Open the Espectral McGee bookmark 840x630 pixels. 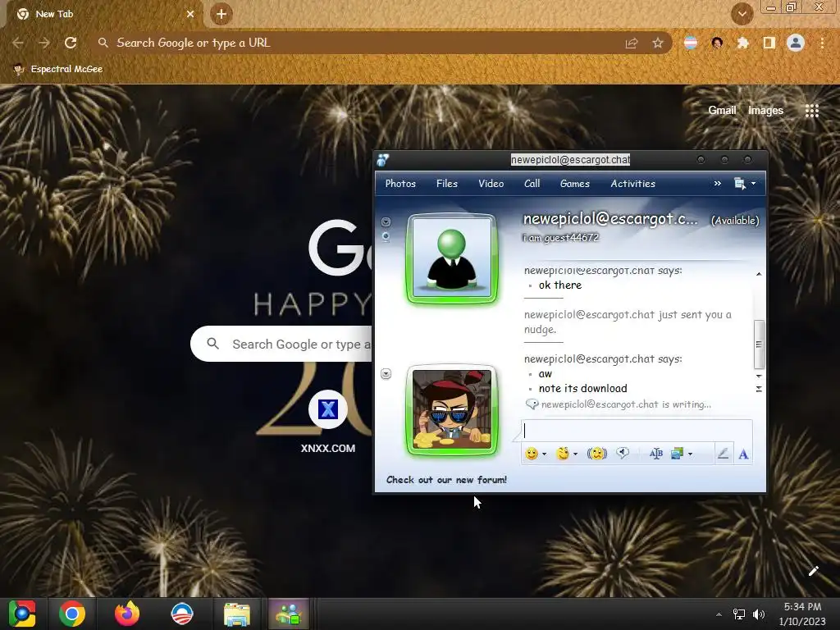tap(58, 69)
